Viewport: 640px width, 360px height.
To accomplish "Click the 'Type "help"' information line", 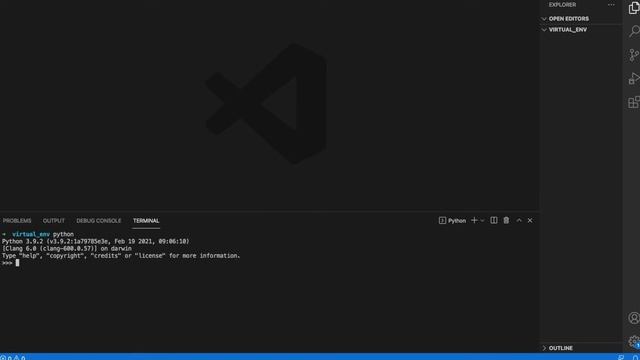I will (121, 256).
